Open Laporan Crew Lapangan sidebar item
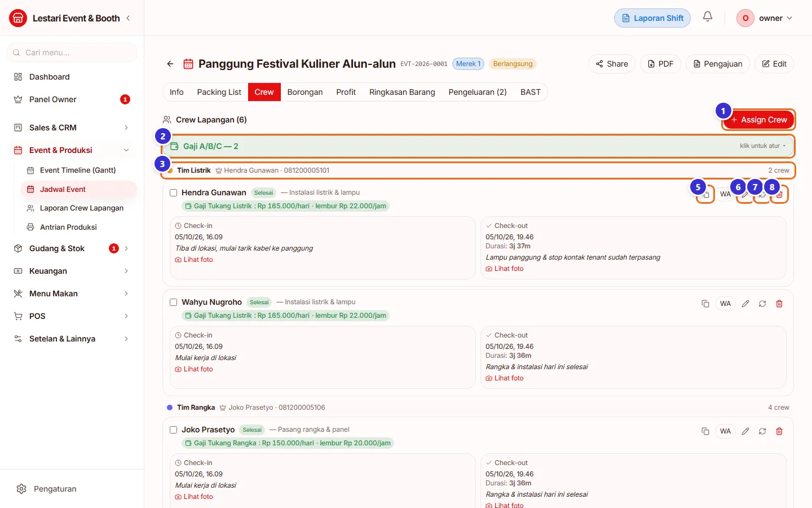Image resolution: width=812 pixels, height=508 pixels. tap(79, 208)
